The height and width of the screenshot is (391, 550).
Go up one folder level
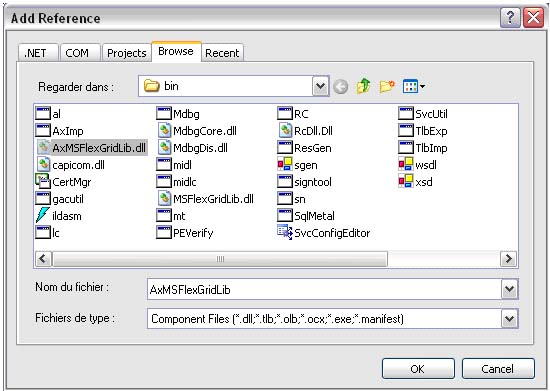tap(364, 86)
